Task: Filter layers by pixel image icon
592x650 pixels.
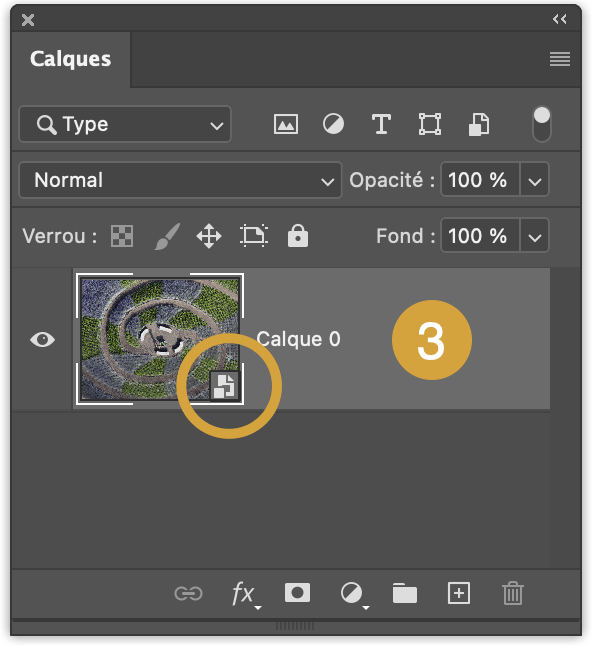Action: tap(286, 124)
